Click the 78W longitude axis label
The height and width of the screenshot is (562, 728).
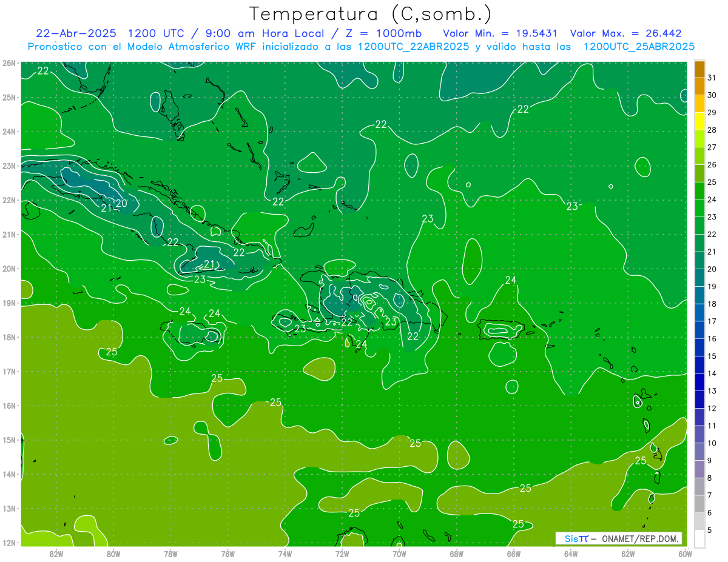170,554
